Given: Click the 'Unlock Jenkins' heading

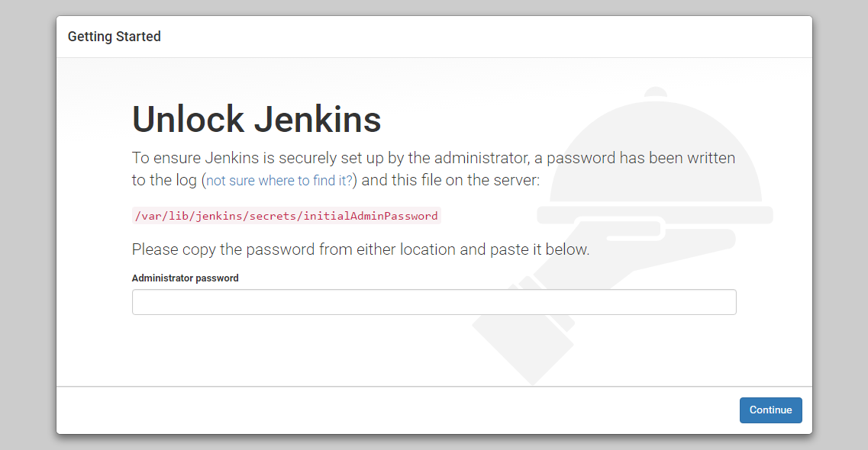Looking at the screenshot, I should pos(256,119).
